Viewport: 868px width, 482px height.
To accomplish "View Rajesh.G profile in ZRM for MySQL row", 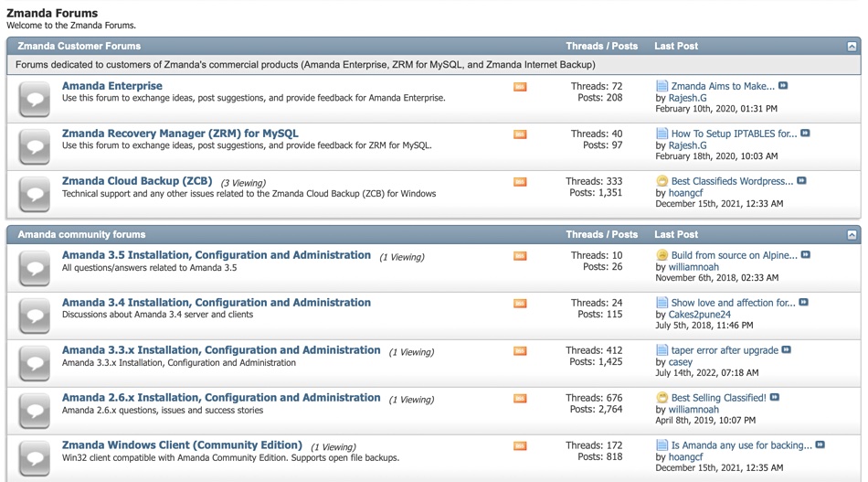I will pos(687,145).
